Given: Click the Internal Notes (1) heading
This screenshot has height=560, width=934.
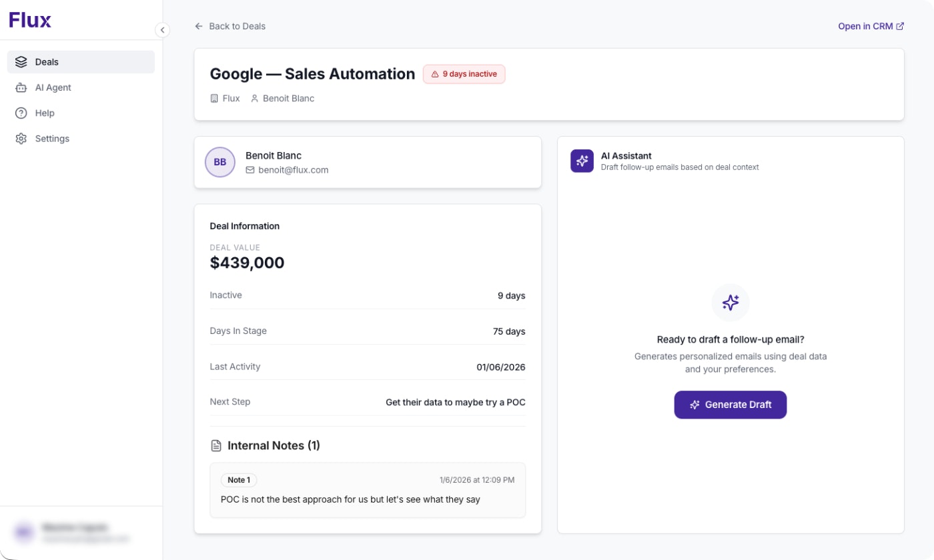Looking at the screenshot, I should pos(274,445).
